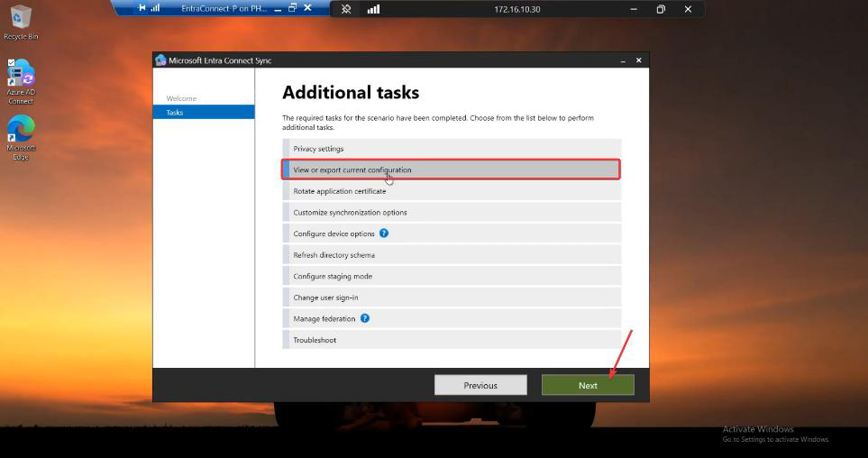
Task: Click the signal icon in the EntraConnect-P session bar
Action: 156,8
